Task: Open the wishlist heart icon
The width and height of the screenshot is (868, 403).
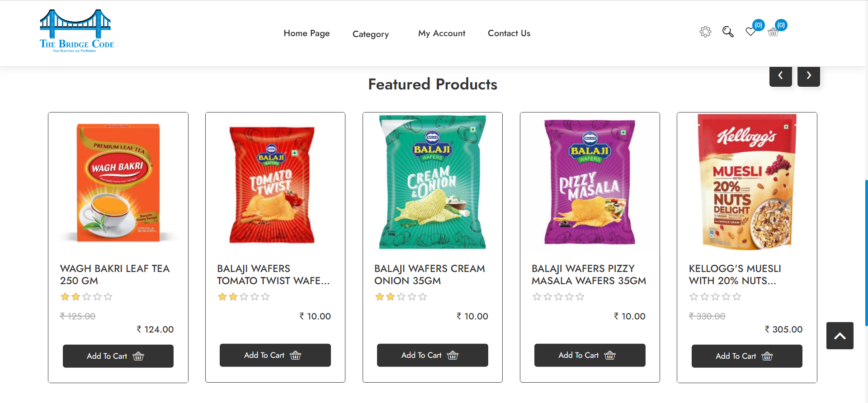Action: [x=750, y=32]
